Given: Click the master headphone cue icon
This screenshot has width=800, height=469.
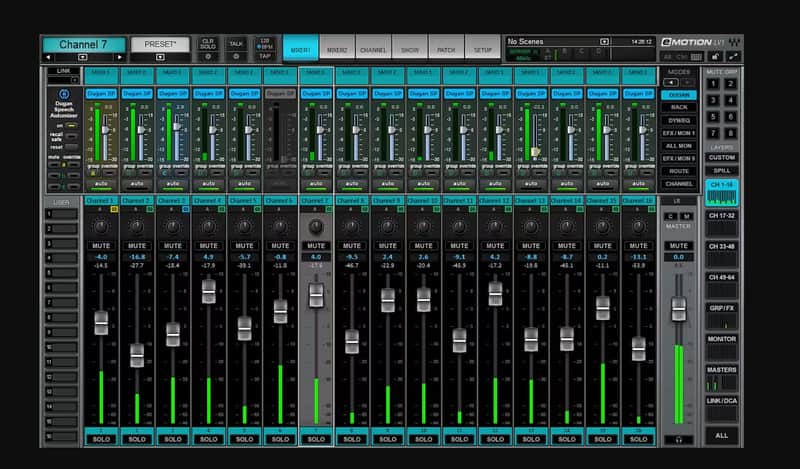Looking at the screenshot, I should tap(679, 439).
